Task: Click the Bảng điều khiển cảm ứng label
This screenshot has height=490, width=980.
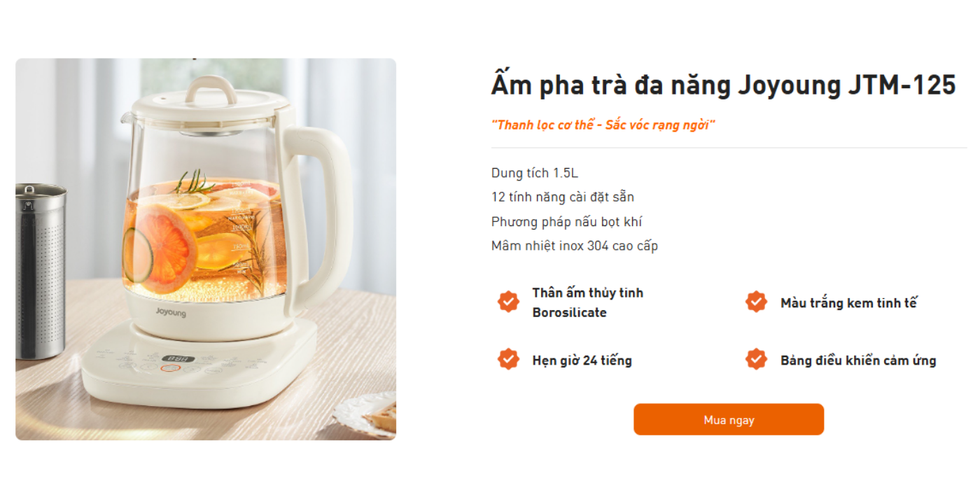Action: [858, 360]
